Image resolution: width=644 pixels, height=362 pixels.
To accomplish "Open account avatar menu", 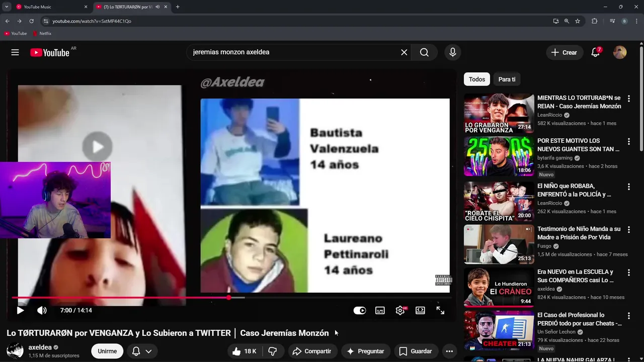I will [620, 52].
